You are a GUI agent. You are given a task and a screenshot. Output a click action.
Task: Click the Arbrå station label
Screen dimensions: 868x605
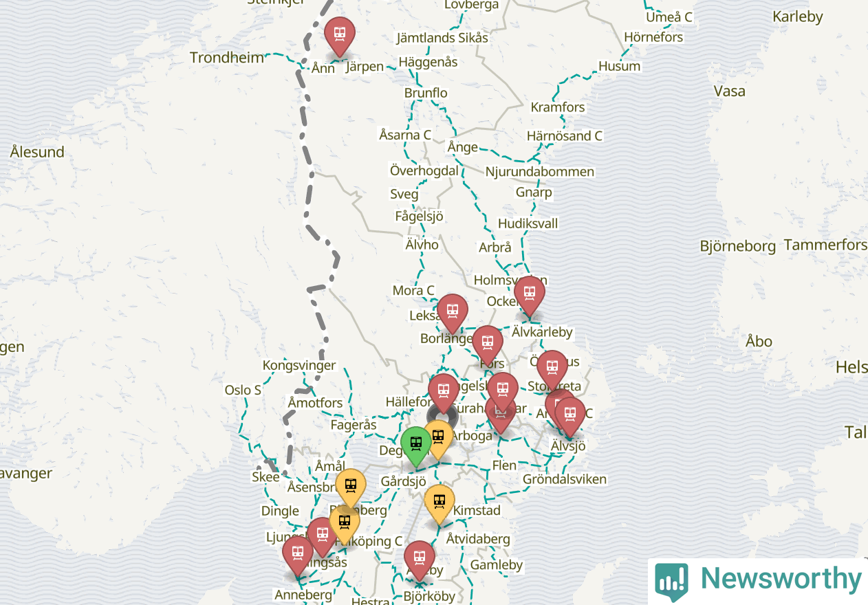click(495, 247)
